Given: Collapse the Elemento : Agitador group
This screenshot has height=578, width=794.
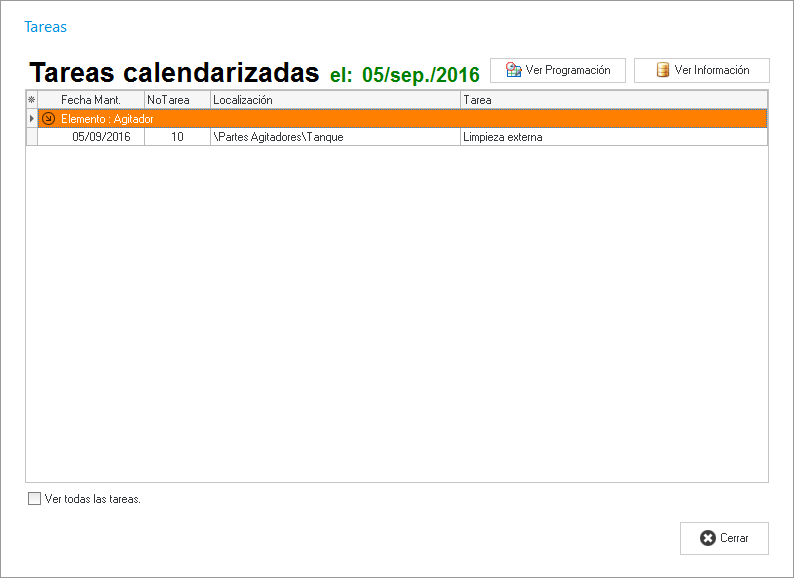Looking at the screenshot, I should click(x=49, y=118).
